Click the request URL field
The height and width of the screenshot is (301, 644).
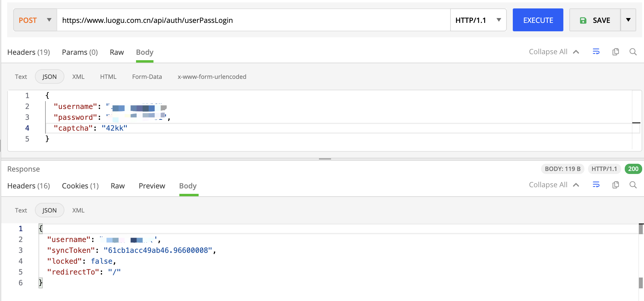point(253,20)
